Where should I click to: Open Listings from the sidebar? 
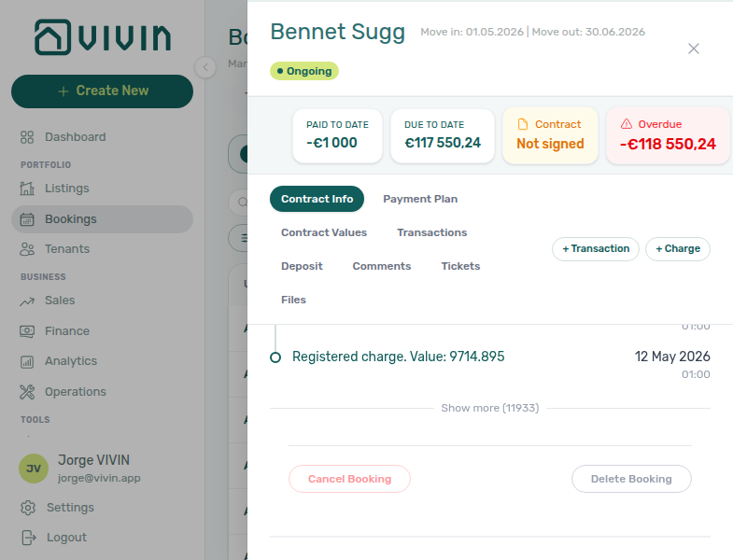[103, 189]
